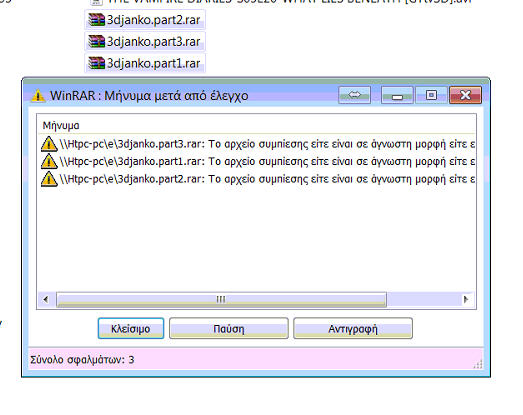523x415 pixels.
Task: Select the 3djanko.part3.rar file in the folder
Action: [145, 42]
